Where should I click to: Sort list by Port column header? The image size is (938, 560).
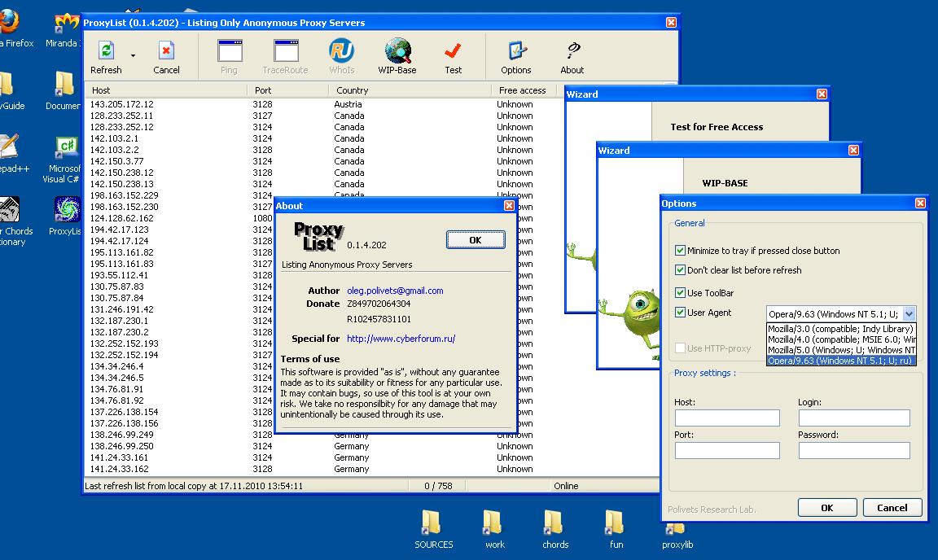tap(287, 90)
